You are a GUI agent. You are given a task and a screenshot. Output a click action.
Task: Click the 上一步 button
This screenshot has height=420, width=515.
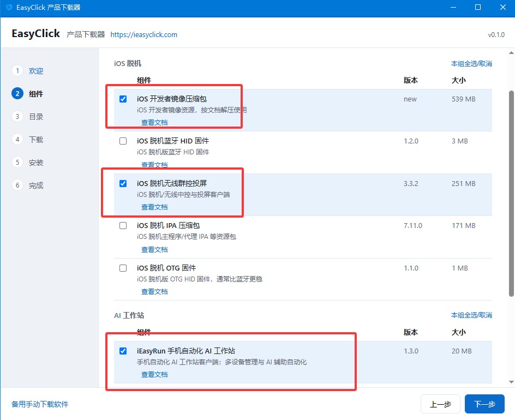pyautogui.click(x=440, y=404)
